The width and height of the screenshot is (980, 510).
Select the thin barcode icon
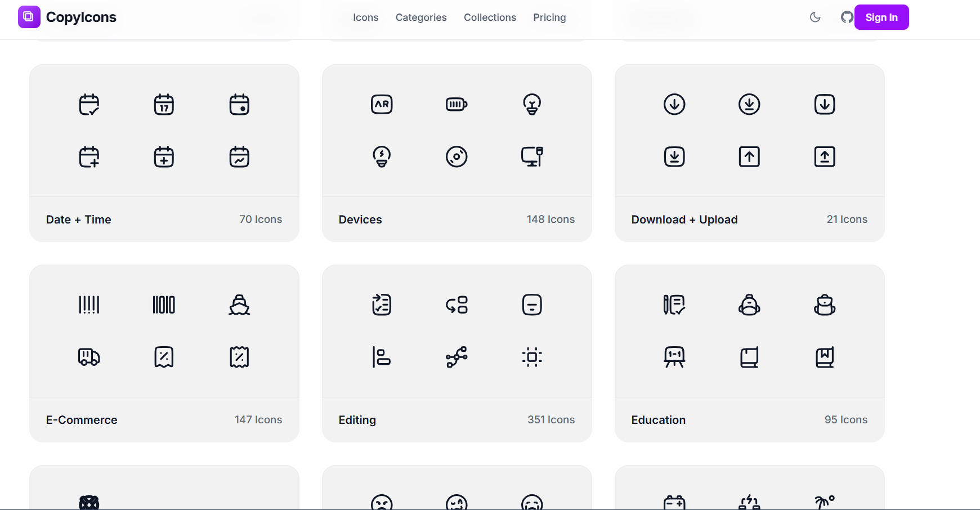pos(89,305)
